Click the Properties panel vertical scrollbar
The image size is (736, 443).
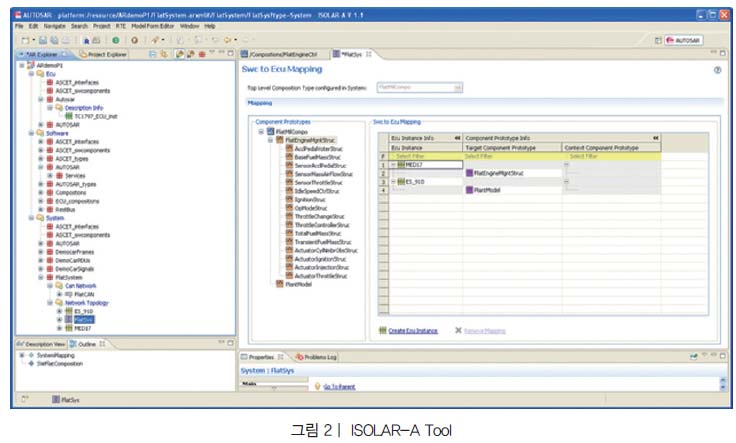(723, 383)
